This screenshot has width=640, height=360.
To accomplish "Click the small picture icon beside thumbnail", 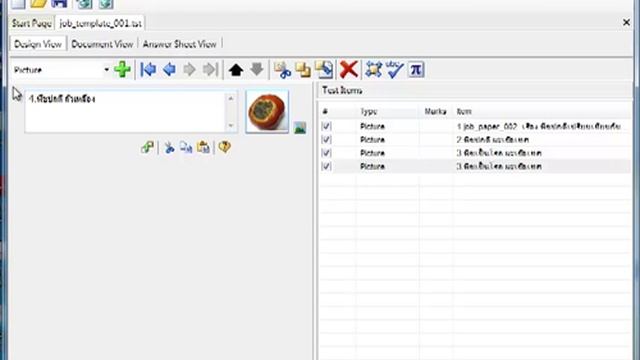I will pos(300,128).
